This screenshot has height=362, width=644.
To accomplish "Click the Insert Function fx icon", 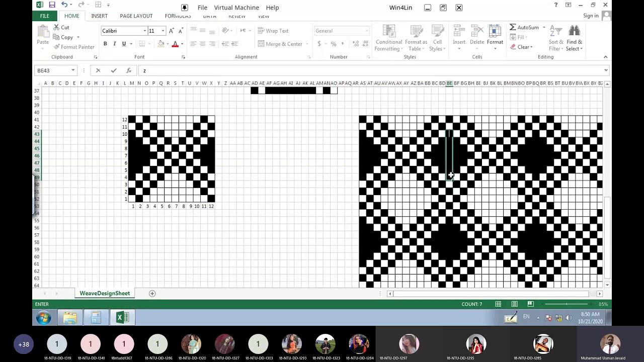I will point(129,70).
